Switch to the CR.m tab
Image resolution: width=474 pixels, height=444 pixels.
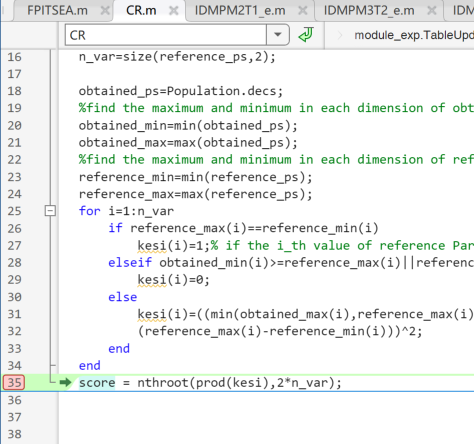pos(141,10)
